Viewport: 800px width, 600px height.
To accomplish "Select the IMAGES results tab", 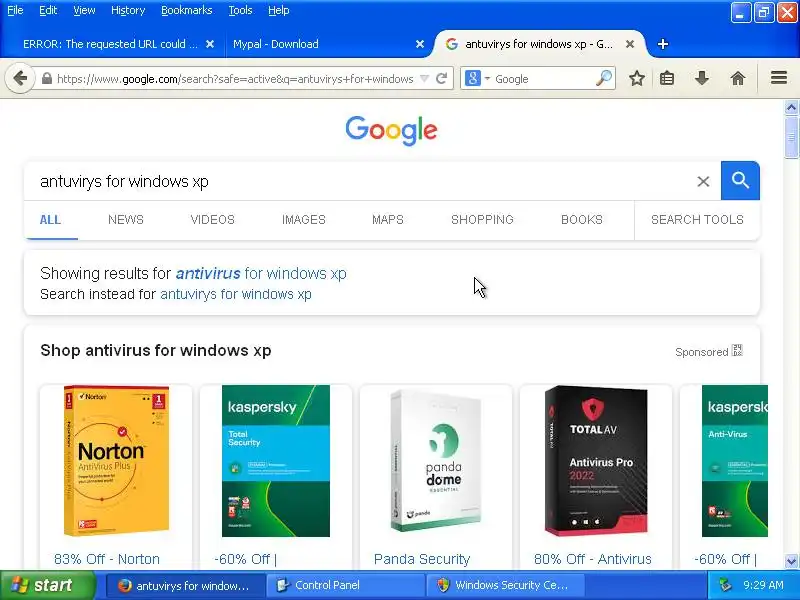I will point(304,220).
